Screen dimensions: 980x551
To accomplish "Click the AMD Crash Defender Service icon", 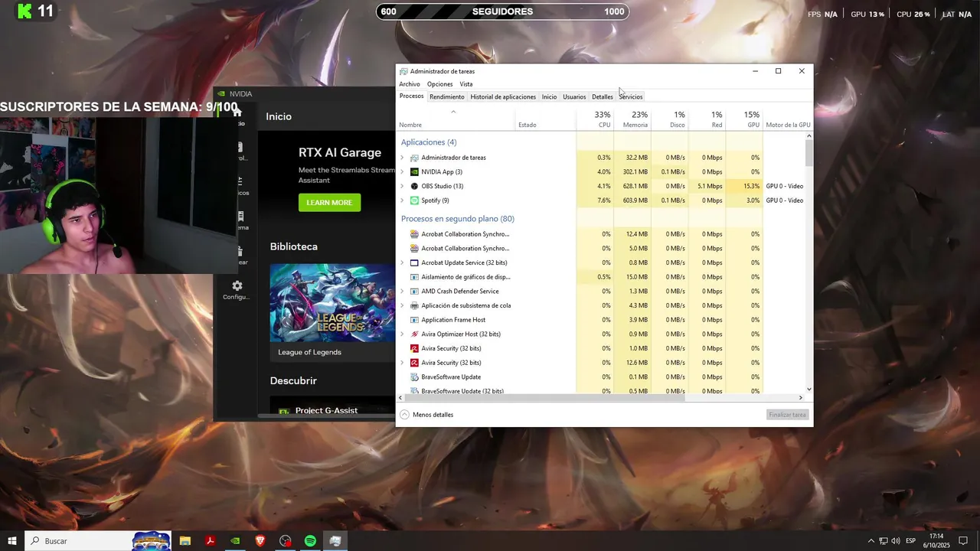I will 414,292.
